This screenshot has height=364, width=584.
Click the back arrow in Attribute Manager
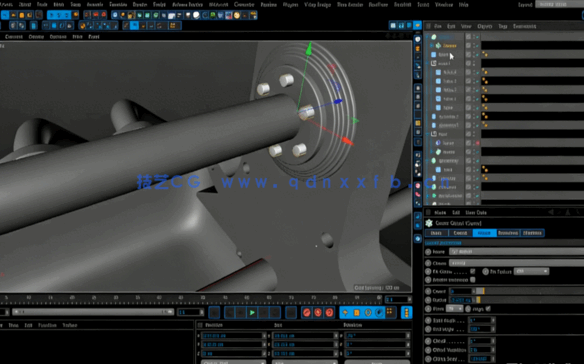click(x=551, y=212)
